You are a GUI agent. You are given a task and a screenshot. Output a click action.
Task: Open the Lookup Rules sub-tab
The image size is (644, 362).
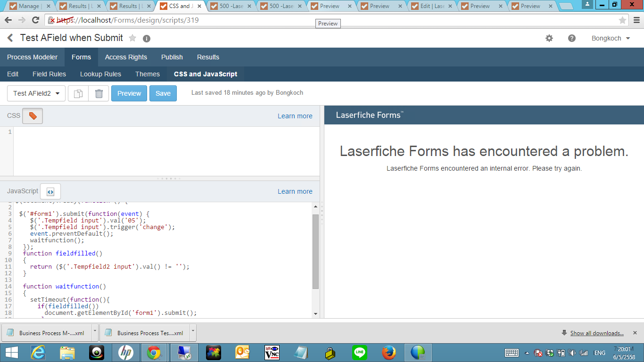[x=100, y=74]
